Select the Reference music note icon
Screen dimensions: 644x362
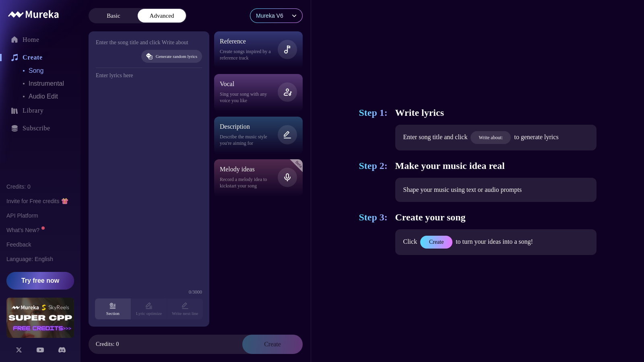[x=287, y=49]
